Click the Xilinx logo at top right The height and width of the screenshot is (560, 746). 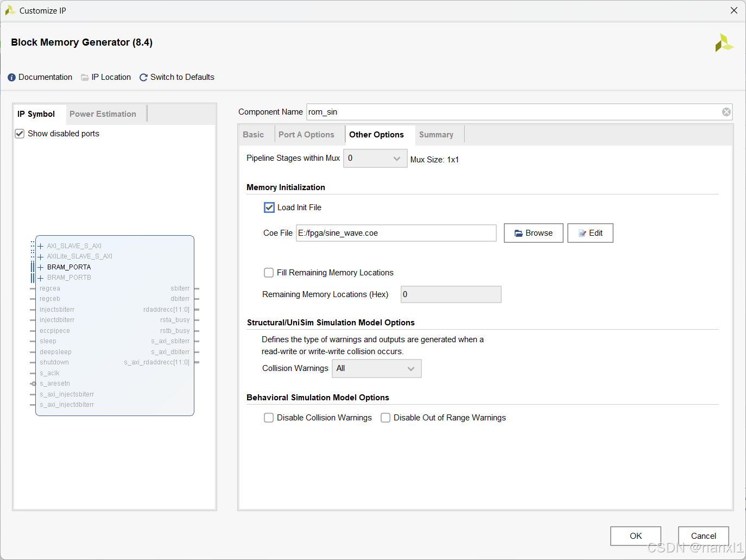coord(724,43)
